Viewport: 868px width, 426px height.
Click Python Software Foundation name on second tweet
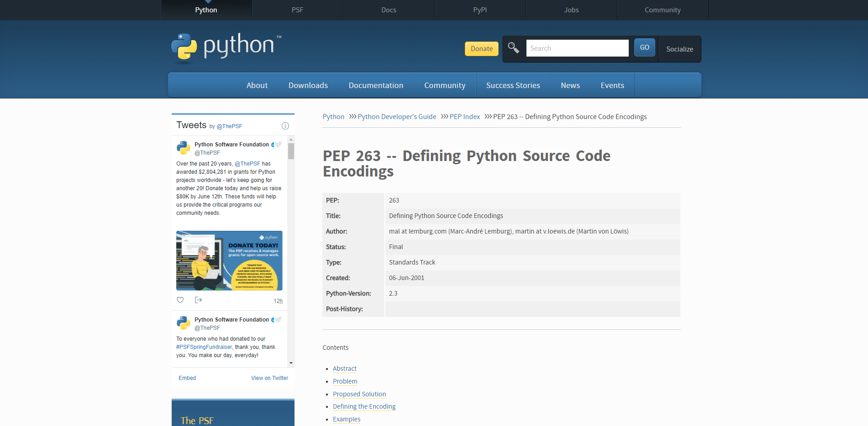tap(231, 320)
